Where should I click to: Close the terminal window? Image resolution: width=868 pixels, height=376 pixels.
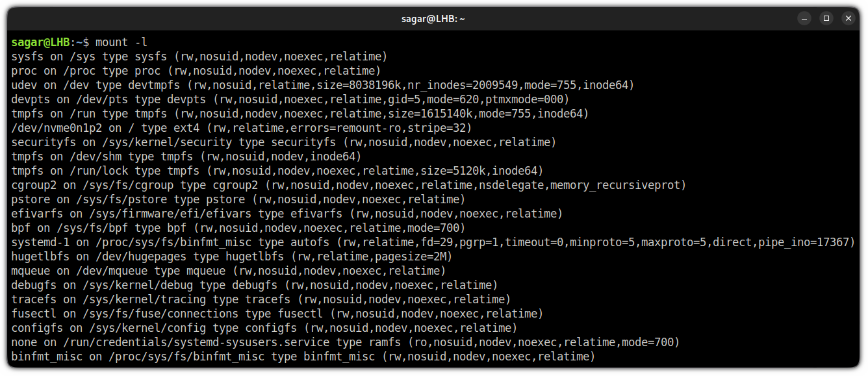pos(849,18)
